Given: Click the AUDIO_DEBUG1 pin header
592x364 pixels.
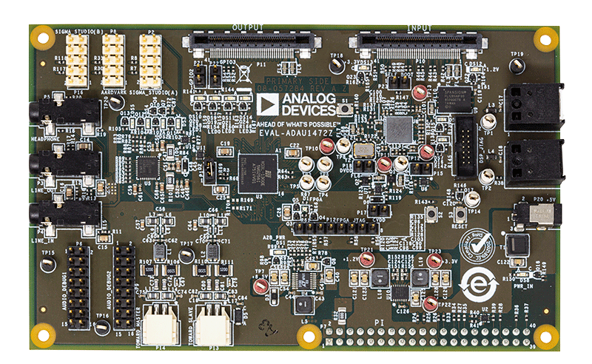Looking at the screenshot, I should [79, 287].
